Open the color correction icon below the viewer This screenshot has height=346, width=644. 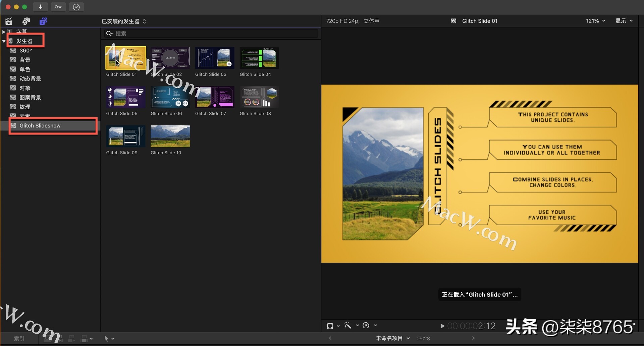[366, 325]
